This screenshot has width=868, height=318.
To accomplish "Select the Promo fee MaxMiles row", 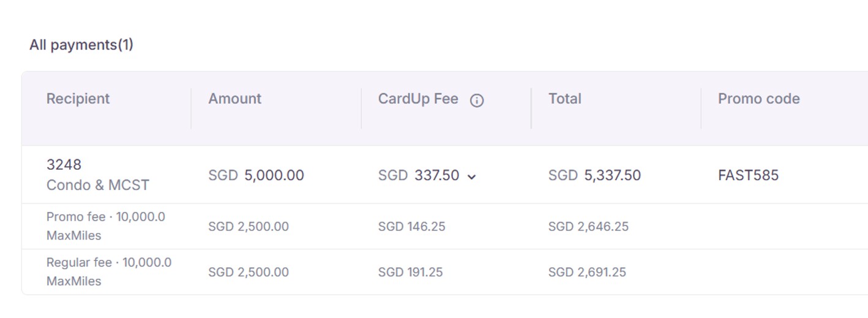I will point(444,226).
